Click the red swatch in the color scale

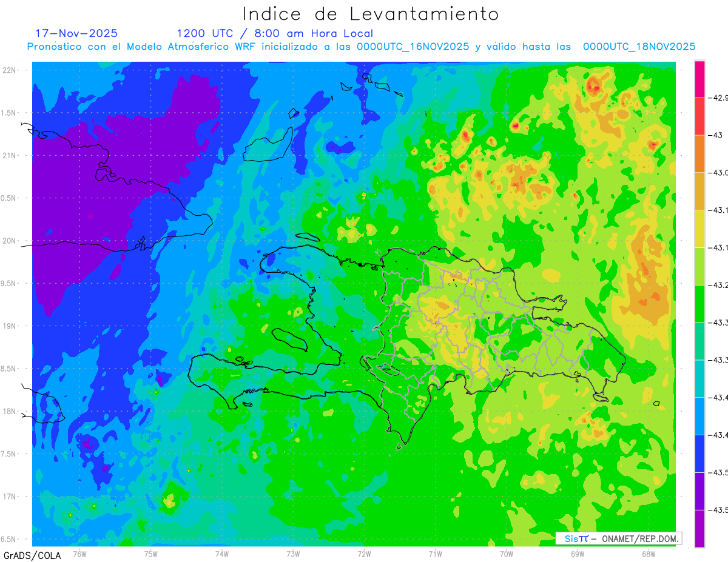tap(699, 116)
